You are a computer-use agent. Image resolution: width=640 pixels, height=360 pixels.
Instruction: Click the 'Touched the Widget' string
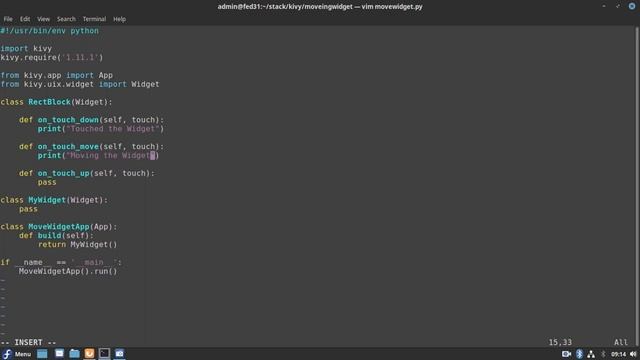pos(113,129)
